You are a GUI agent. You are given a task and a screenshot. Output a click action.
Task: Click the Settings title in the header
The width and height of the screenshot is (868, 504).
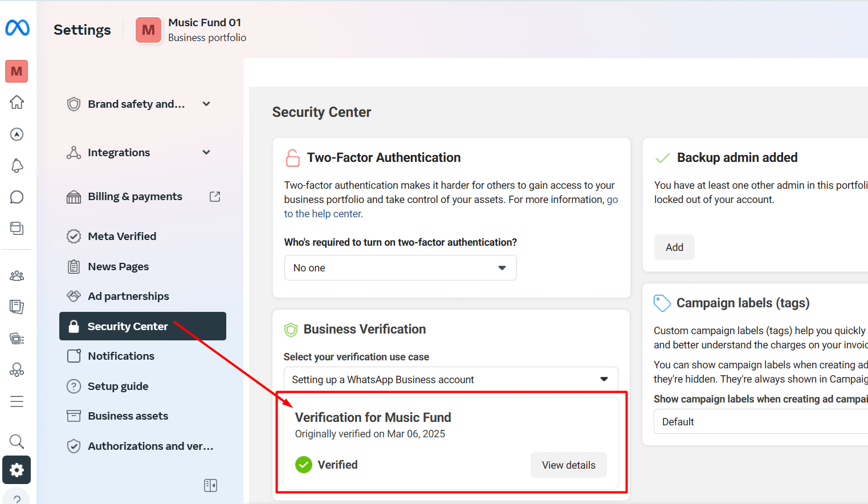pos(82,30)
